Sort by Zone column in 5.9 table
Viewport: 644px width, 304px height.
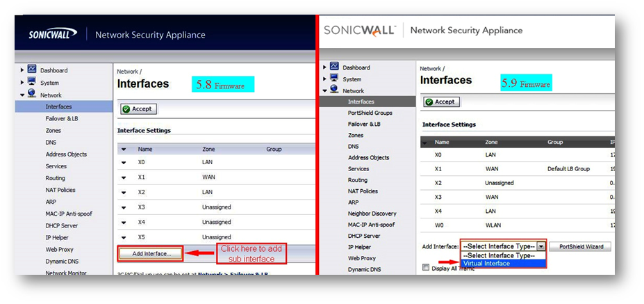coord(491,142)
